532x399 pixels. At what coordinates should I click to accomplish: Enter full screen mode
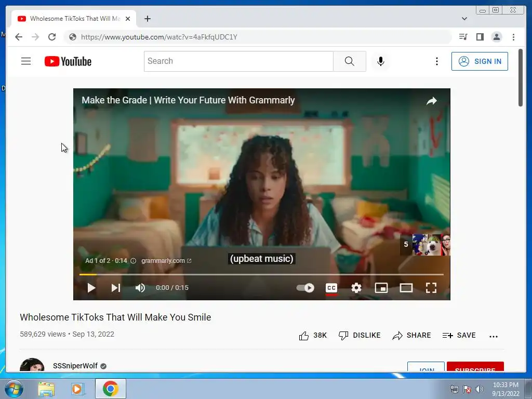point(431,288)
